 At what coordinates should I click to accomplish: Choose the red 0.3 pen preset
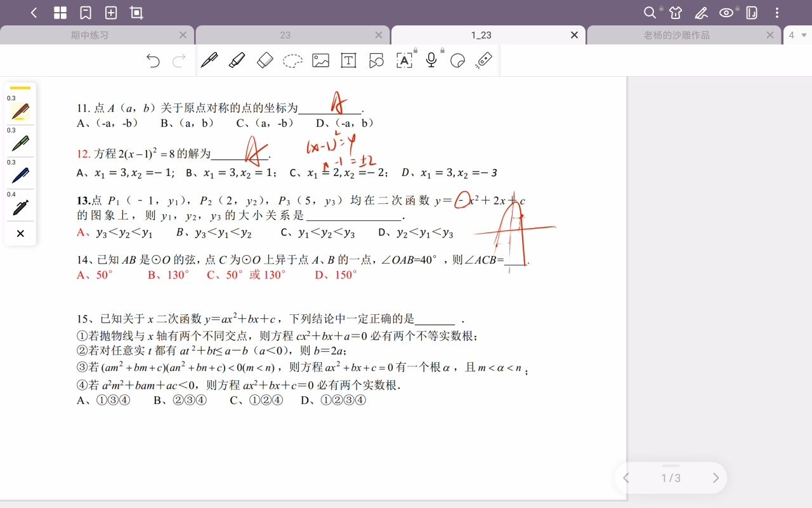pyautogui.click(x=20, y=112)
